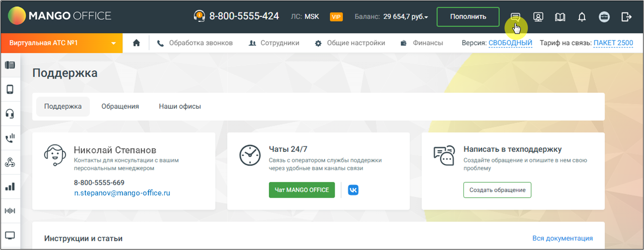Click the Создать обращение button
The height and width of the screenshot is (250, 644).
click(x=497, y=190)
